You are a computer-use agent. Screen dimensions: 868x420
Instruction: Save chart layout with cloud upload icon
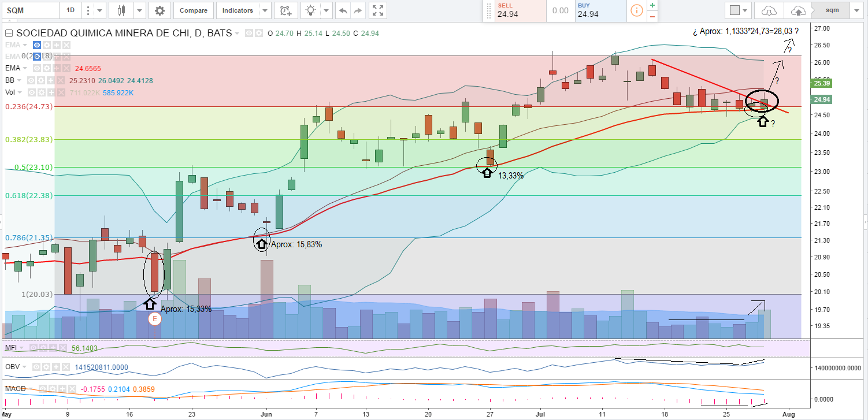coord(798,10)
